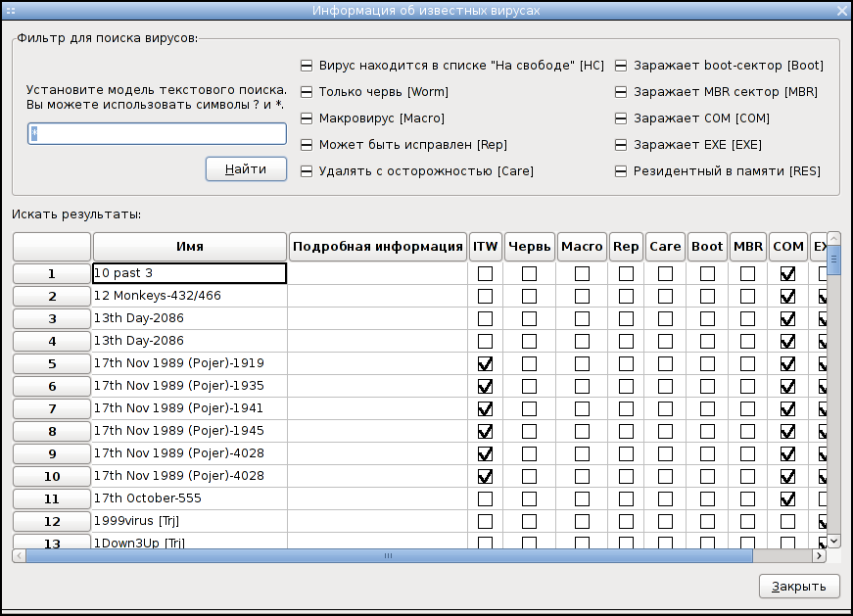Click the vertical scrollbar up arrow
The height and width of the screenshot is (616, 853).
tap(833, 238)
